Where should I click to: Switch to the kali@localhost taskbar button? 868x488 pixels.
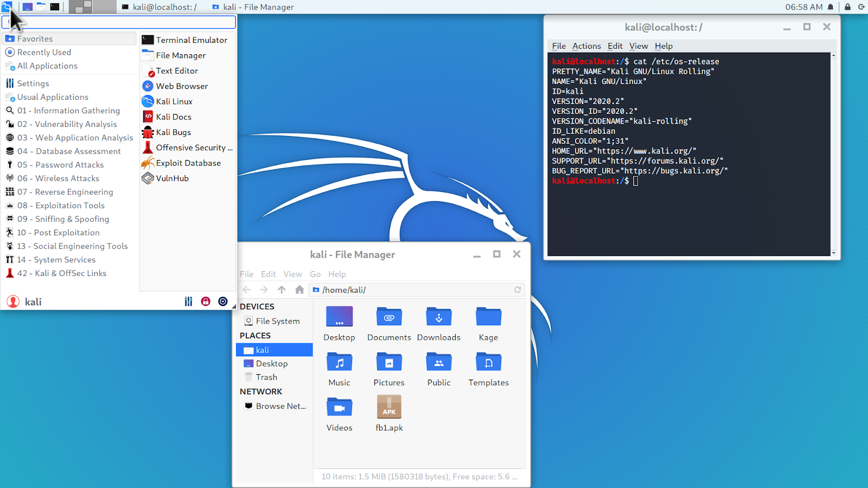tap(159, 7)
